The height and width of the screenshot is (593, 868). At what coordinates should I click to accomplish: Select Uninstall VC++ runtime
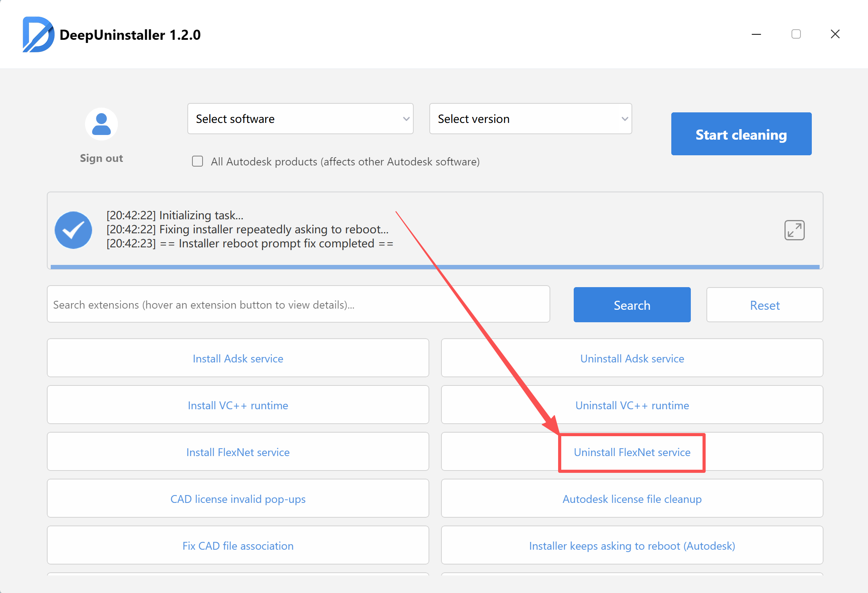point(632,405)
